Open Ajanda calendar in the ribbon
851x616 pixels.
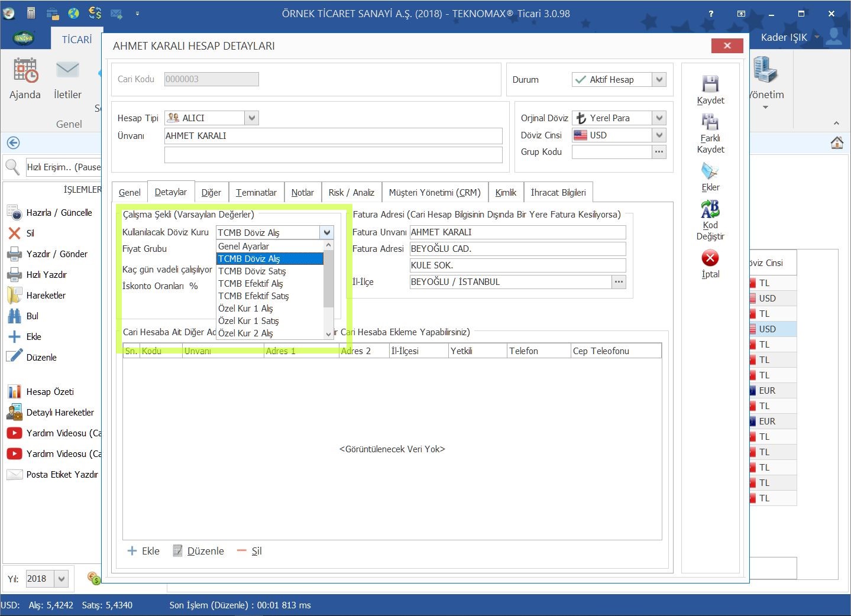coord(25,71)
